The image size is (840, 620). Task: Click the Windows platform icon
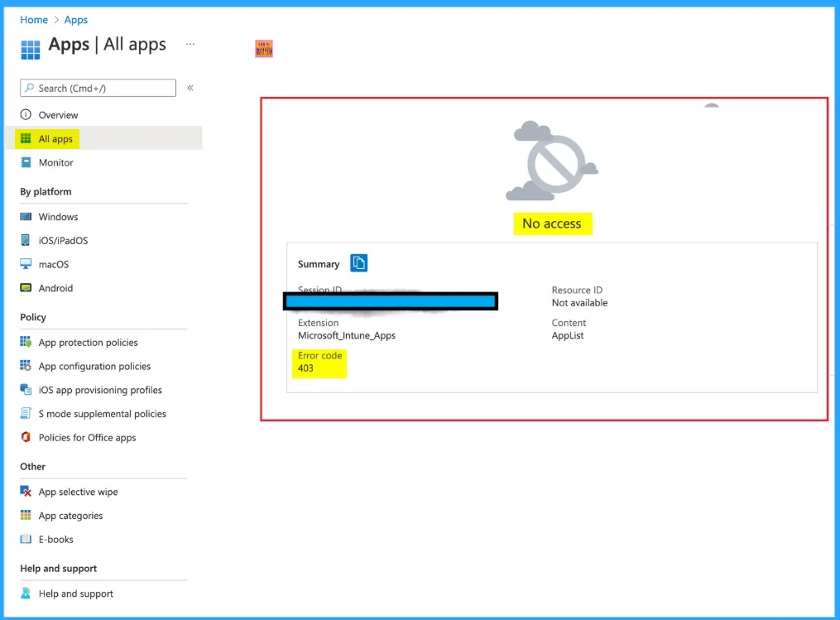pyautogui.click(x=26, y=217)
